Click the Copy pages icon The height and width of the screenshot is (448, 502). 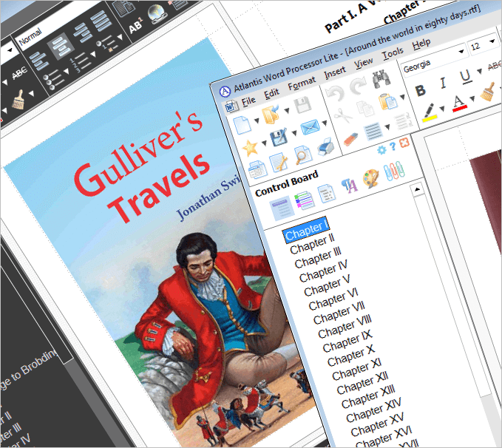point(365,109)
